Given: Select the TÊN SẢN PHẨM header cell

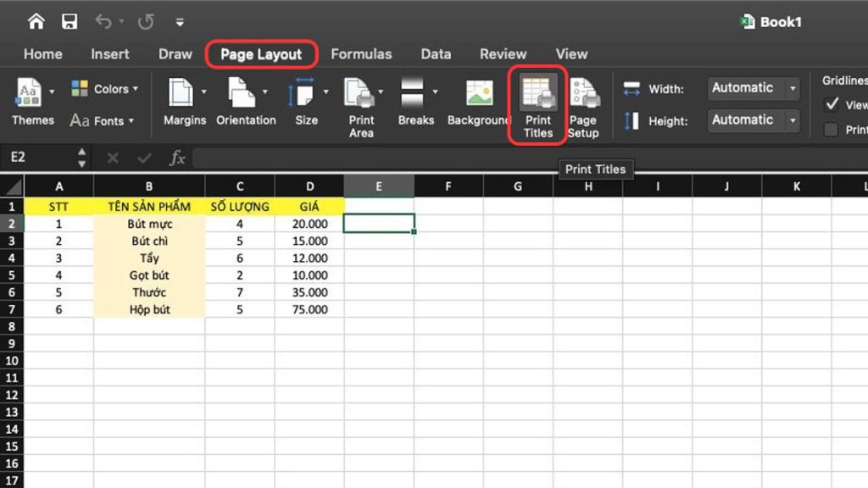Looking at the screenshot, I should click(149, 207).
